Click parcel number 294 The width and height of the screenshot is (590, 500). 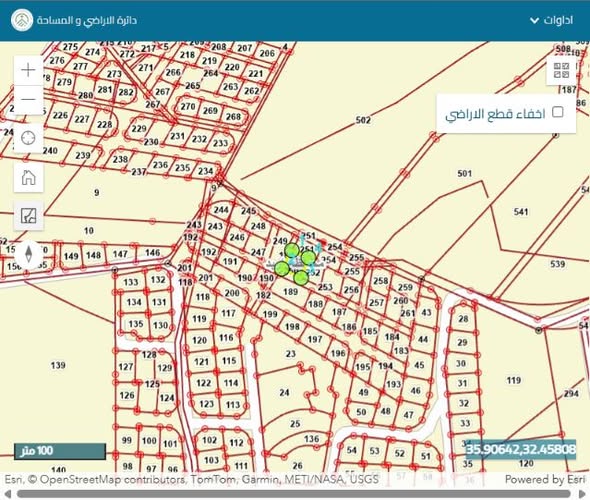pos(571,394)
